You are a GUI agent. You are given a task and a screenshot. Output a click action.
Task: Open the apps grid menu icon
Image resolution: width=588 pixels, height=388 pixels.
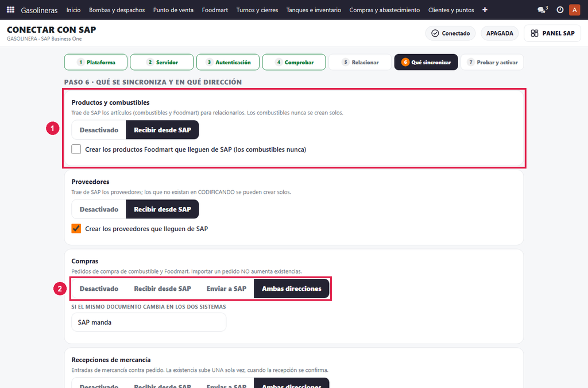[10, 10]
